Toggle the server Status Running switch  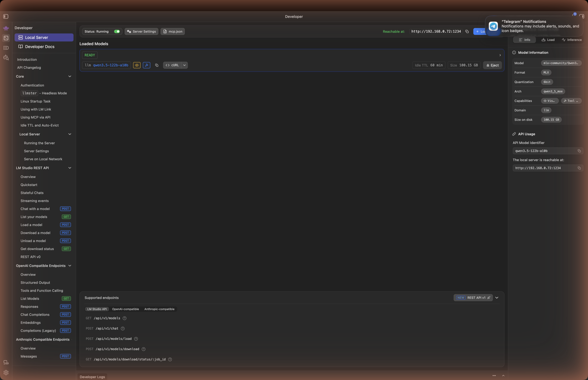tap(117, 32)
